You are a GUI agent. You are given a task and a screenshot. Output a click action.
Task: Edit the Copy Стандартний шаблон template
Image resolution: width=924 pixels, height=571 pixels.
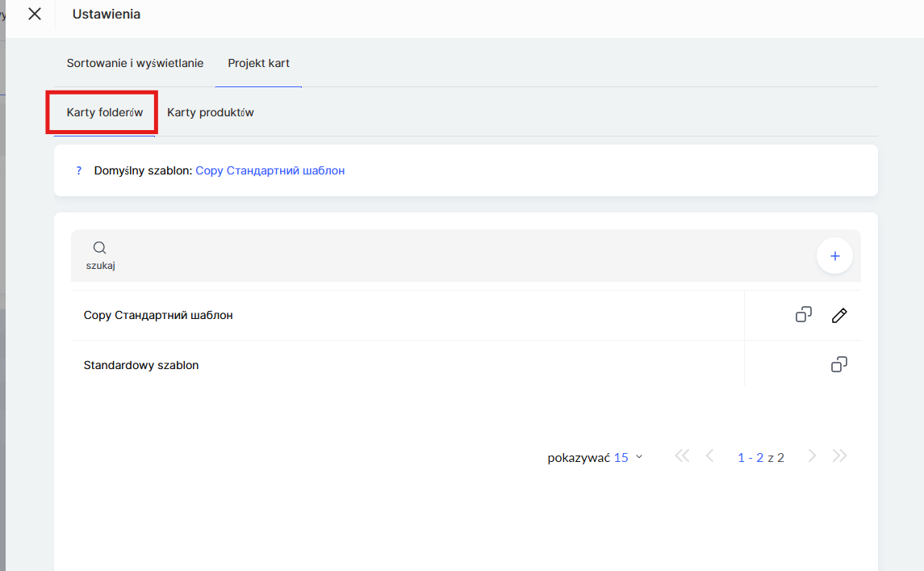[839, 315]
